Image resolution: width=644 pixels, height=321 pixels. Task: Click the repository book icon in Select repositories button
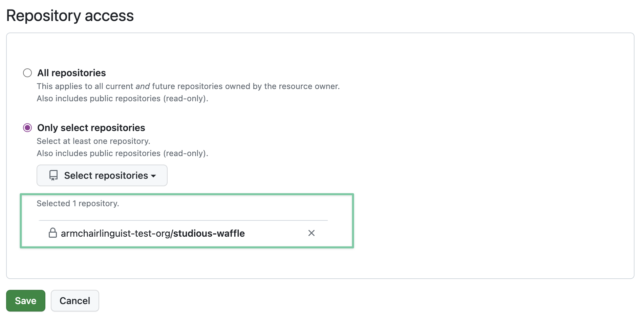point(53,175)
